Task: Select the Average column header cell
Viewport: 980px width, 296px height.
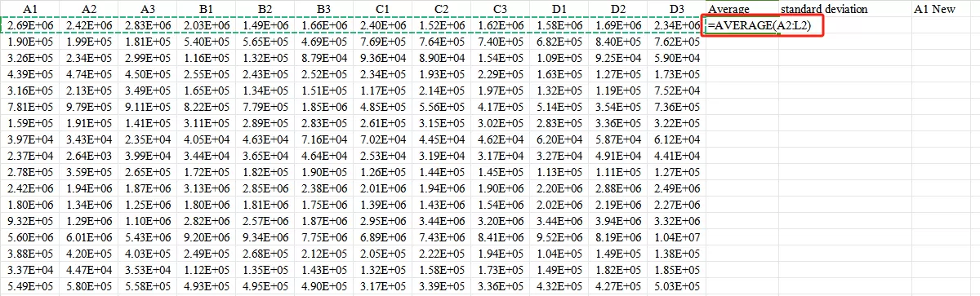Action: [742, 9]
